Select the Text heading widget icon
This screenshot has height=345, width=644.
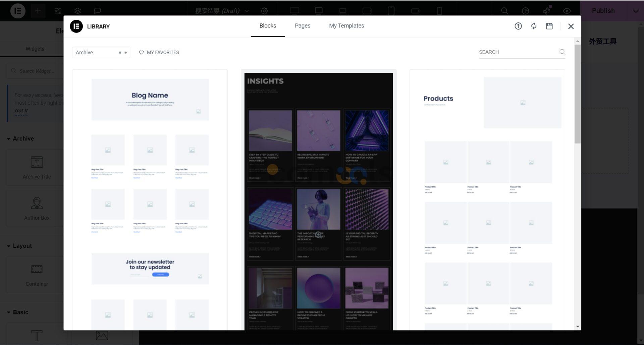(x=37, y=335)
